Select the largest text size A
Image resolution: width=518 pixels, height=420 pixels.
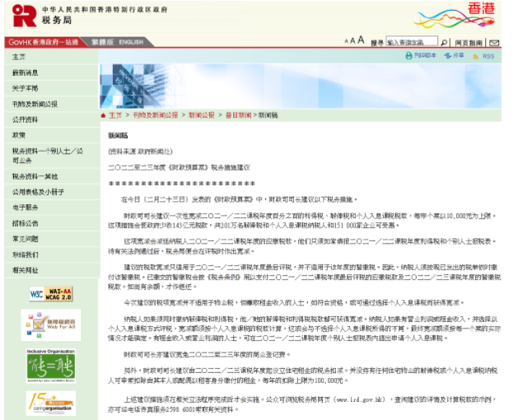pyautogui.click(x=361, y=40)
